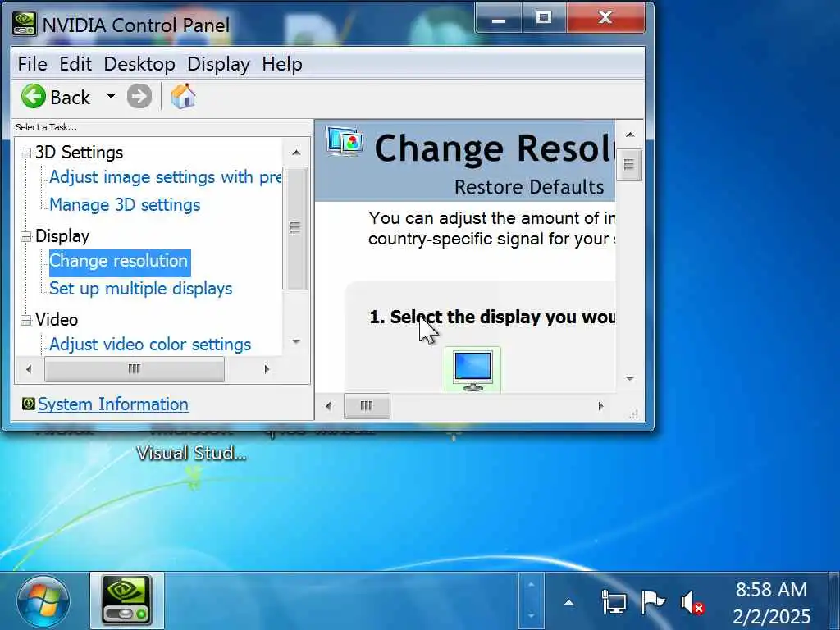Open Manage 3D settings

(125, 205)
